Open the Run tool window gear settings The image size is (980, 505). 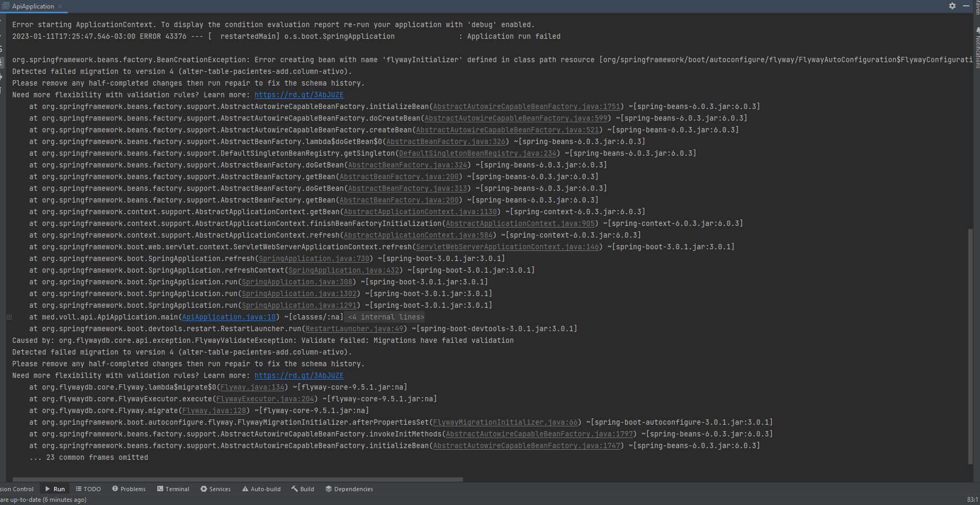pos(952,6)
